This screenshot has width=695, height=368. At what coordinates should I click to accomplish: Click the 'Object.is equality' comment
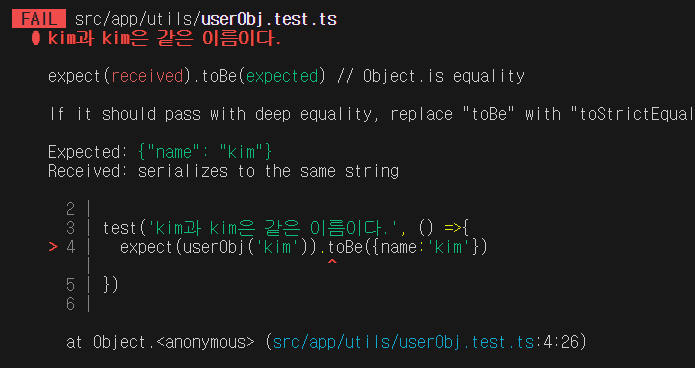(x=444, y=76)
